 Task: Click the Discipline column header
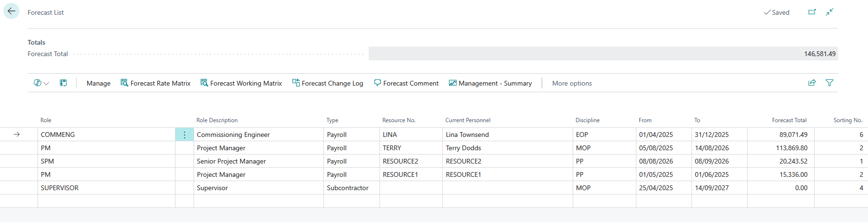click(587, 120)
